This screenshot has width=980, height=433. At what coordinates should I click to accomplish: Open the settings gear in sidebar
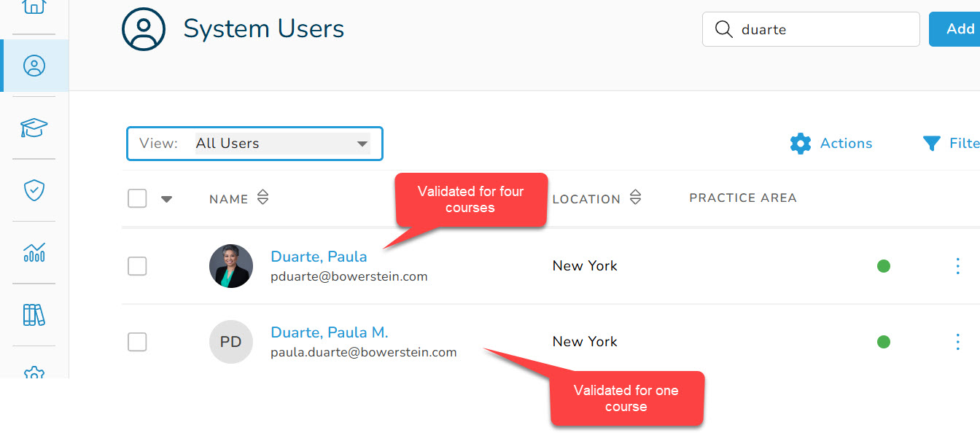(34, 372)
